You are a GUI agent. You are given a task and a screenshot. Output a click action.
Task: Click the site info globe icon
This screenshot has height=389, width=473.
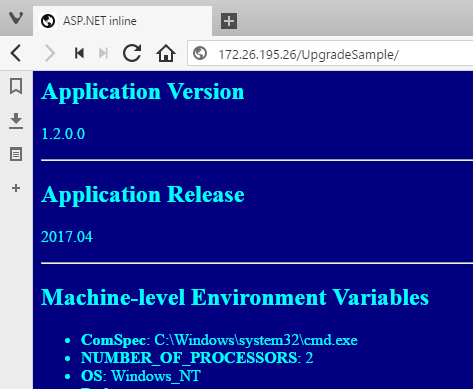(200, 53)
